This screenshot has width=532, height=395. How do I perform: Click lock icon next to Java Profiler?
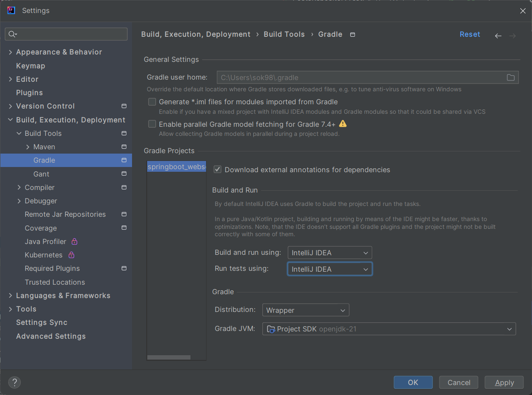(74, 241)
